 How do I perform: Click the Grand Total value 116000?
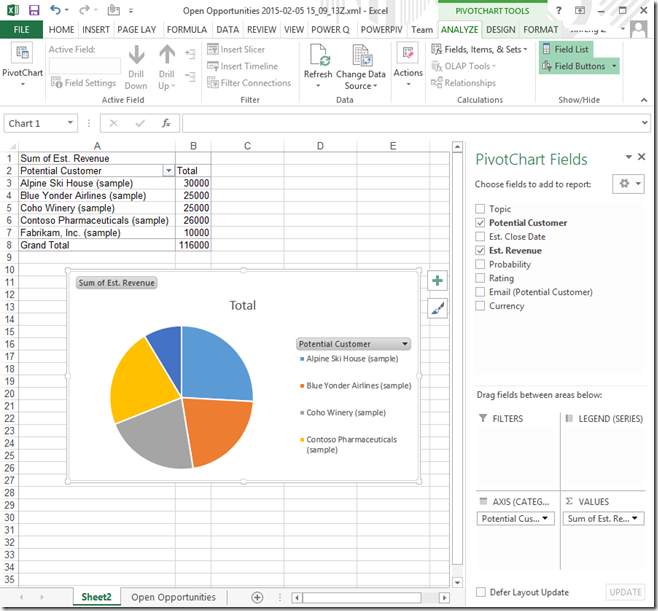(193, 245)
